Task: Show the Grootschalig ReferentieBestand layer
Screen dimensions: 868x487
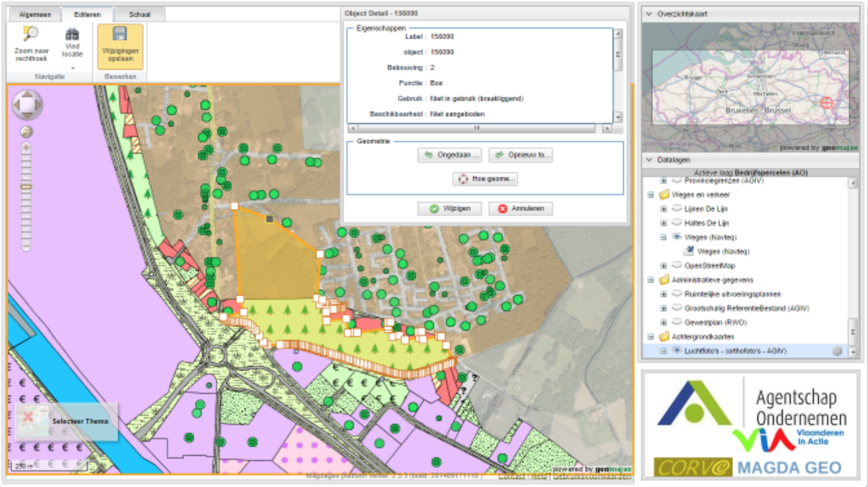Action: pos(677,308)
